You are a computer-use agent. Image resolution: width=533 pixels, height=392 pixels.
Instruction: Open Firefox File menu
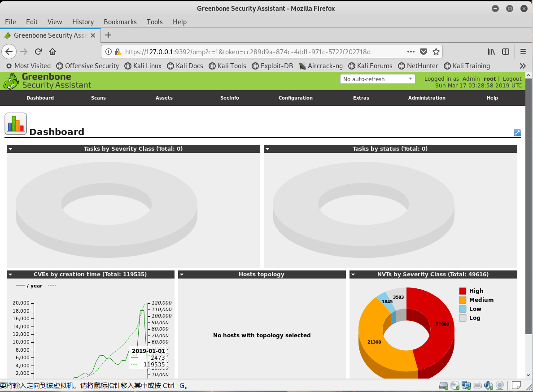[x=10, y=22]
